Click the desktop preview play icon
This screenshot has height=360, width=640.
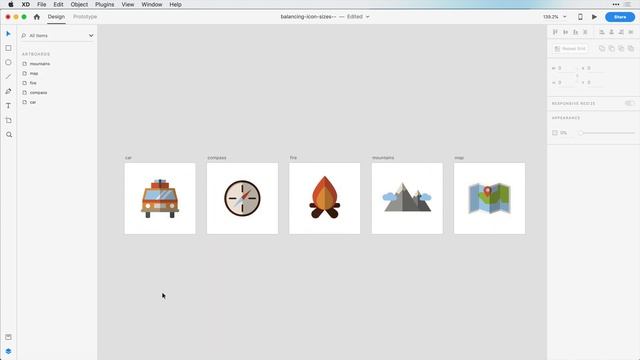pyautogui.click(x=594, y=17)
